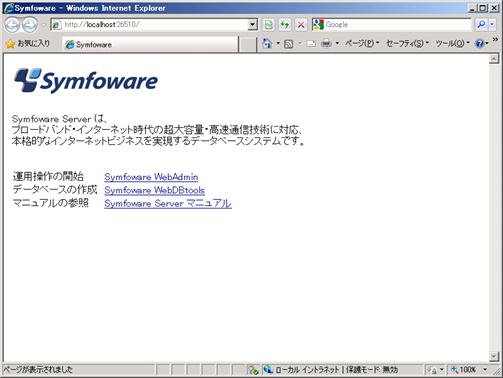Open the ページ(P) menu
The image size is (503, 378).
tap(362, 43)
